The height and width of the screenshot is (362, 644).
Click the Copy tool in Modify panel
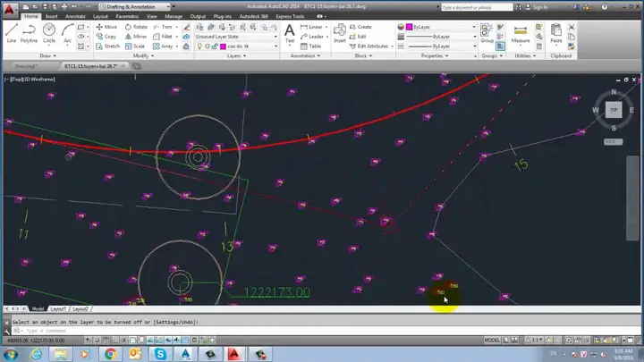[106, 37]
